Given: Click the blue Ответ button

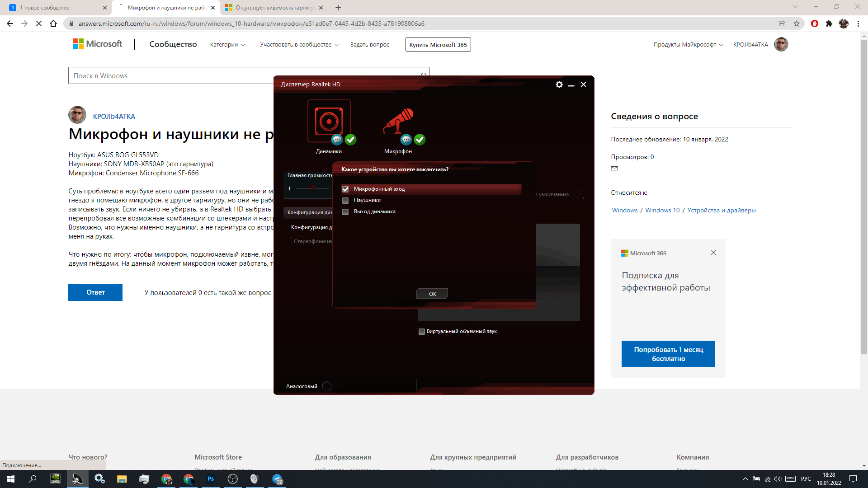Looking at the screenshot, I should coord(95,292).
